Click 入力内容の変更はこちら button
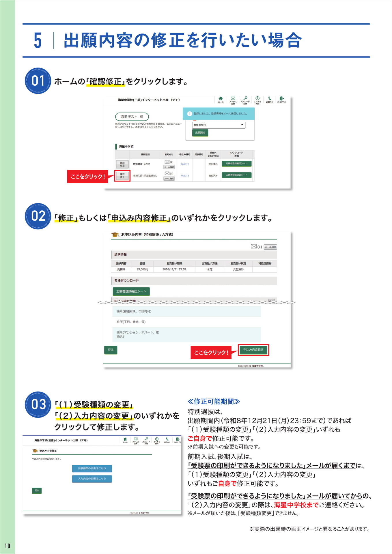392x554 pixels. click(x=92, y=479)
